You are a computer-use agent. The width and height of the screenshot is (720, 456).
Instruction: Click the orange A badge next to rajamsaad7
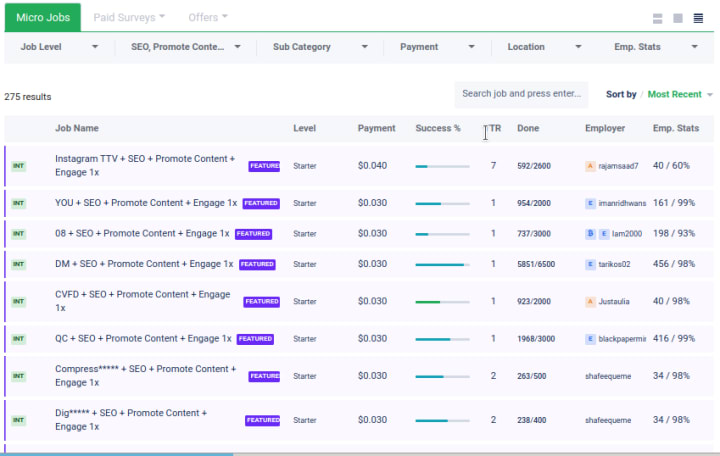click(590, 166)
